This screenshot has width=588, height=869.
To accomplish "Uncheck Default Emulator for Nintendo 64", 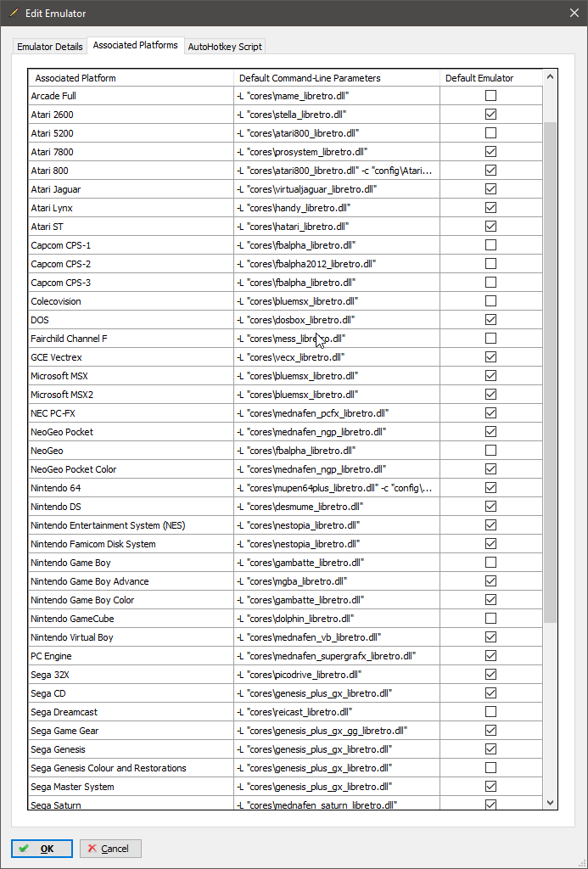I will click(490, 488).
